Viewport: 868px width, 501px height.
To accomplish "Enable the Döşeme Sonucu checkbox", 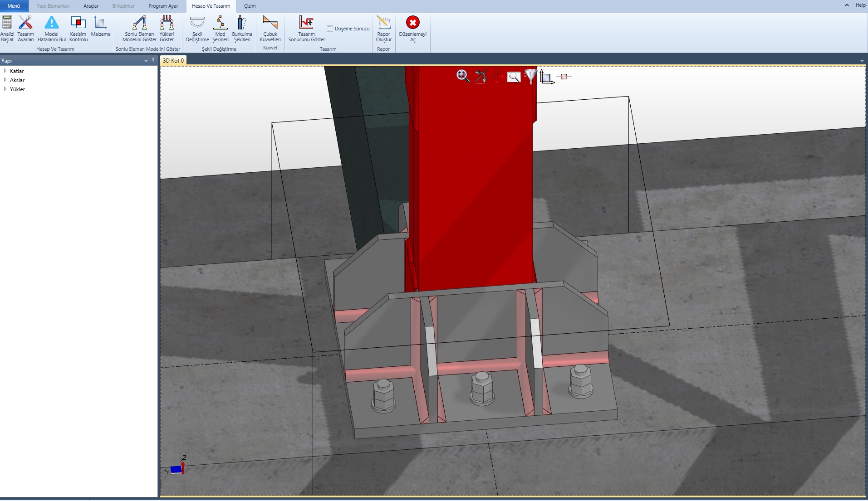I will tap(330, 29).
